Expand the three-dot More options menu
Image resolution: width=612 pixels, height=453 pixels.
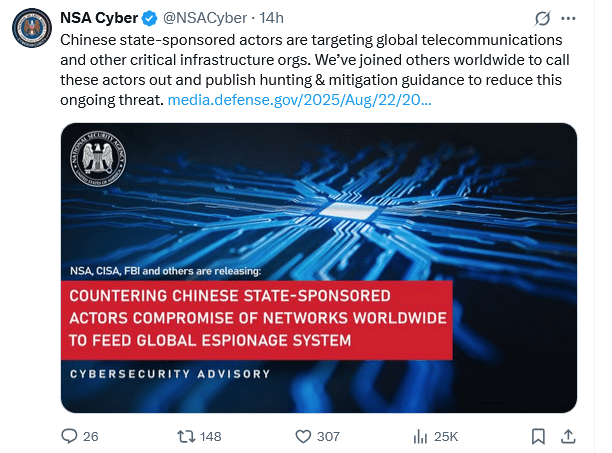[571, 19]
